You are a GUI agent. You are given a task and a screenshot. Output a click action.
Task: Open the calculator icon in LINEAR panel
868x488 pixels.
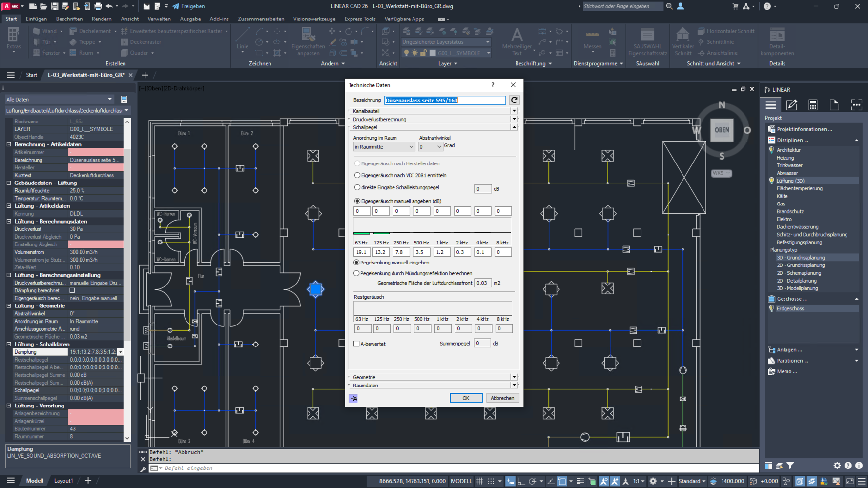coord(813,105)
